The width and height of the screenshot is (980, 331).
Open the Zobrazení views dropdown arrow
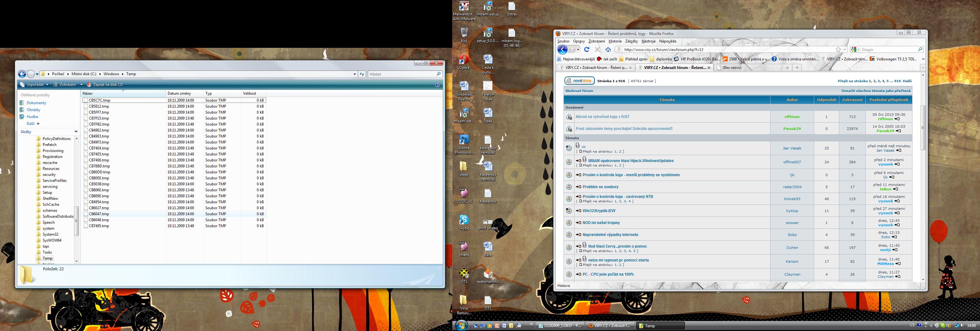pyautogui.click(x=81, y=85)
